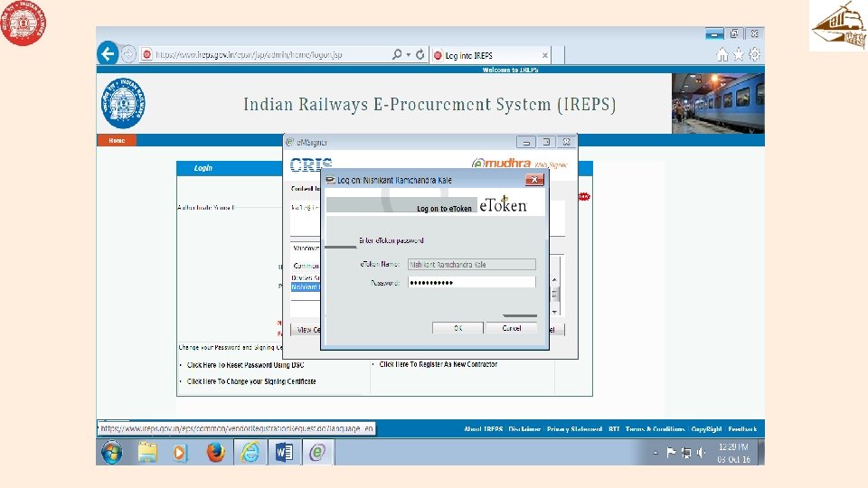Open the Privacy Statement footer link

575,429
